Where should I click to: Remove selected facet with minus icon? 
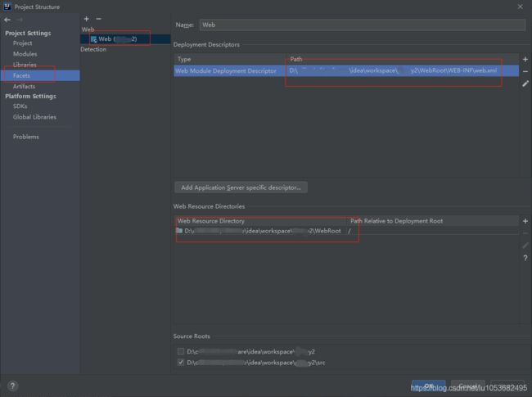pyautogui.click(x=98, y=19)
